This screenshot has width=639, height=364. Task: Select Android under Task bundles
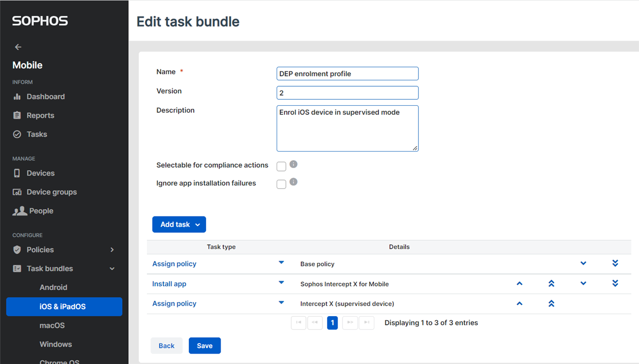(x=53, y=288)
